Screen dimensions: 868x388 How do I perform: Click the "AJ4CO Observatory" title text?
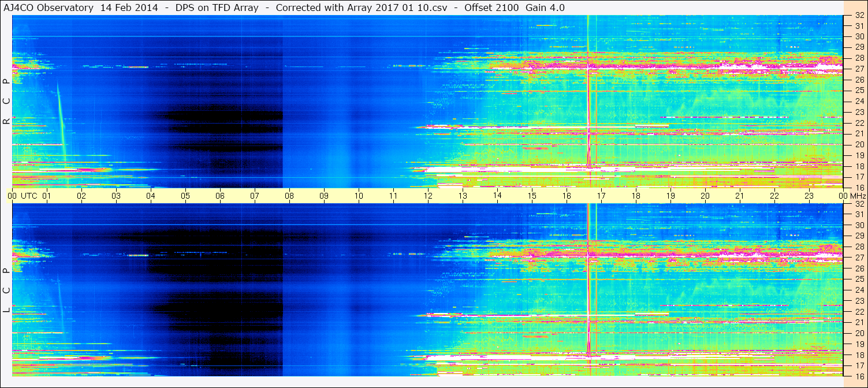49,8
